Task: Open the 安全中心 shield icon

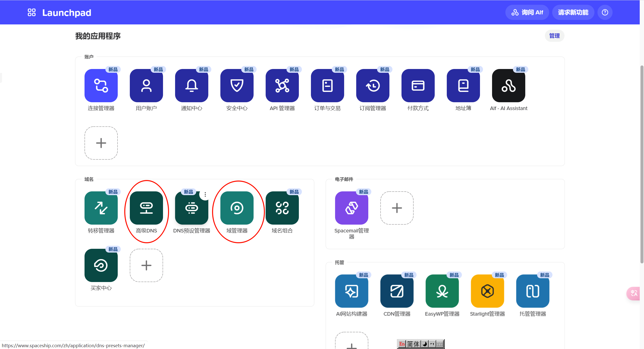Action: pyautogui.click(x=237, y=86)
